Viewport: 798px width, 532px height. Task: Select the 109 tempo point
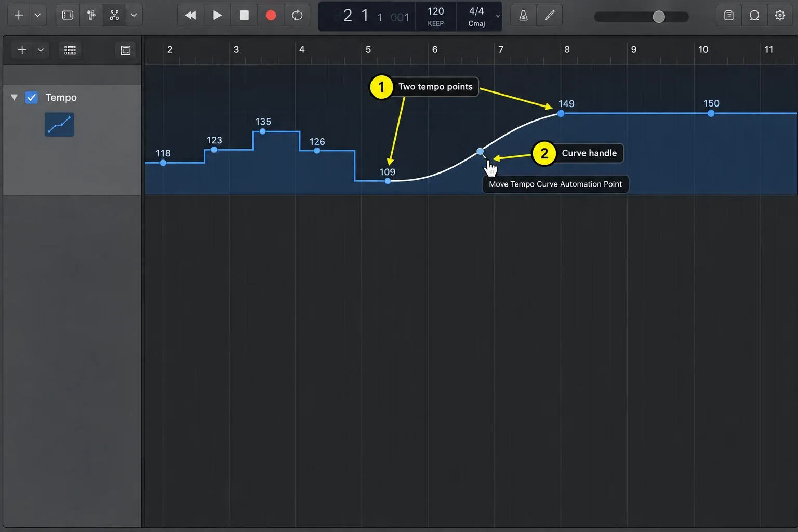[388, 181]
